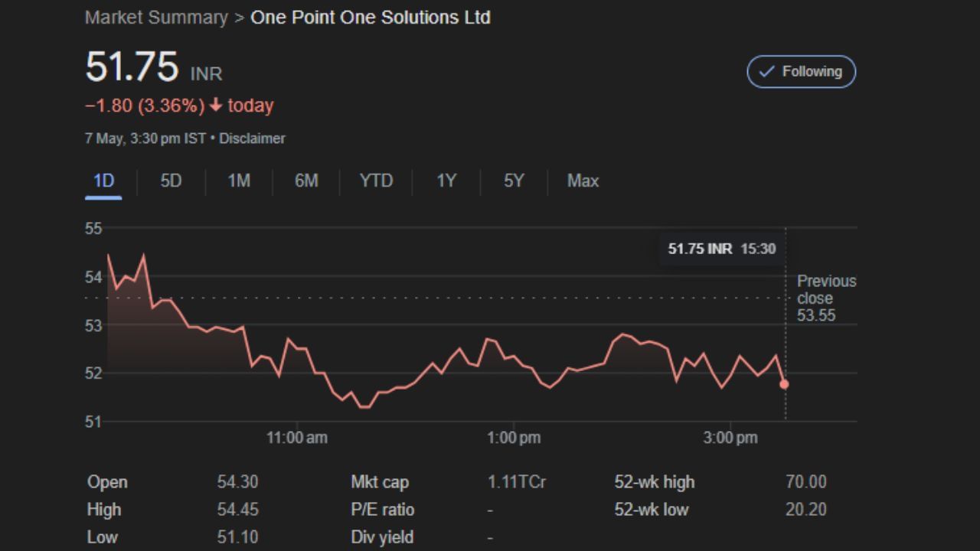This screenshot has height=551, width=980.
Task: Select the 1D chart range tab
Action: [x=103, y=181]
